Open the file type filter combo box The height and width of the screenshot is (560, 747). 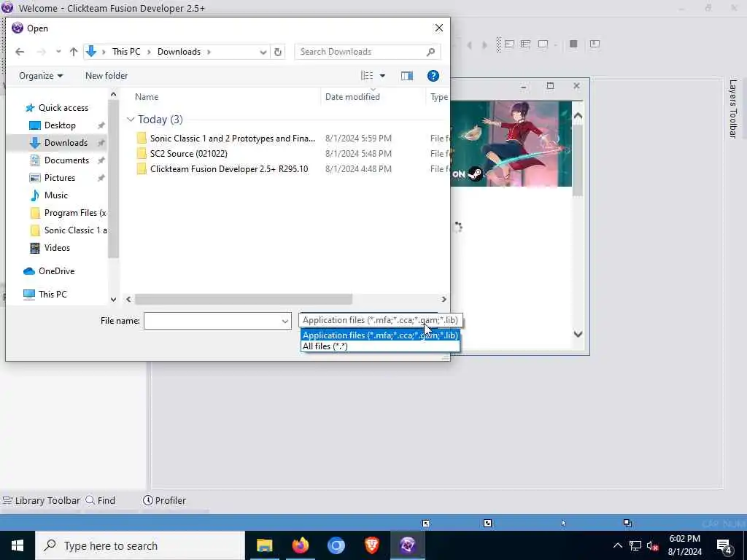pyautogui.click(x=381, y=320)
